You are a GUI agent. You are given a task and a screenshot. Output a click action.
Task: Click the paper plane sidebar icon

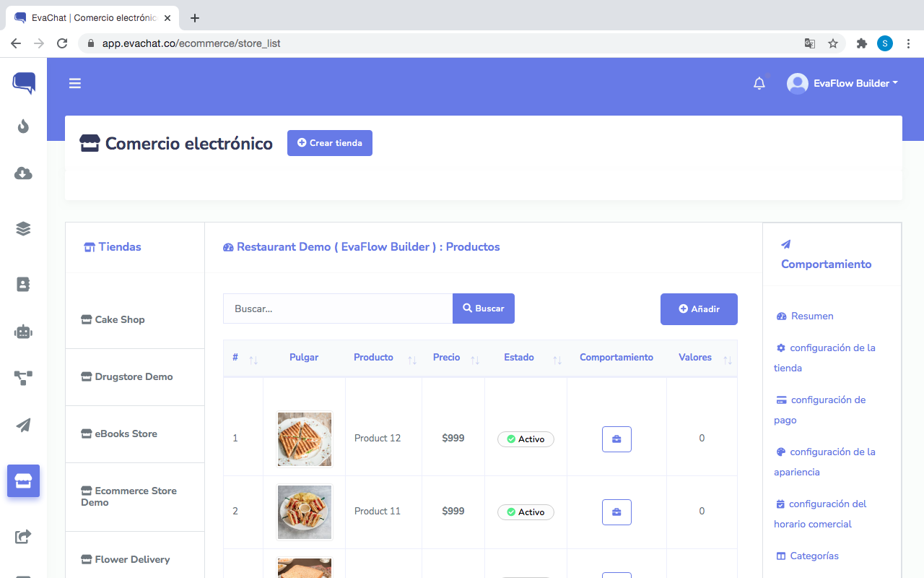(x=23, y=425)
